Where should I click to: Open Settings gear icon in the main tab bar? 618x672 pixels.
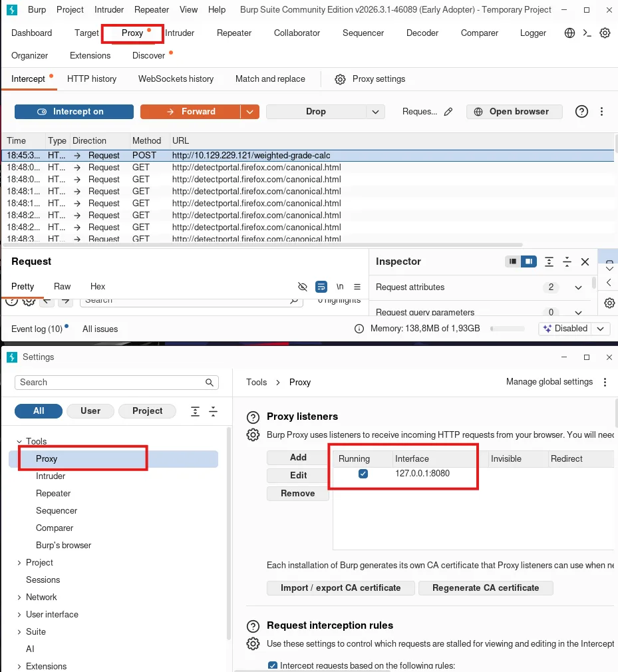605,33
